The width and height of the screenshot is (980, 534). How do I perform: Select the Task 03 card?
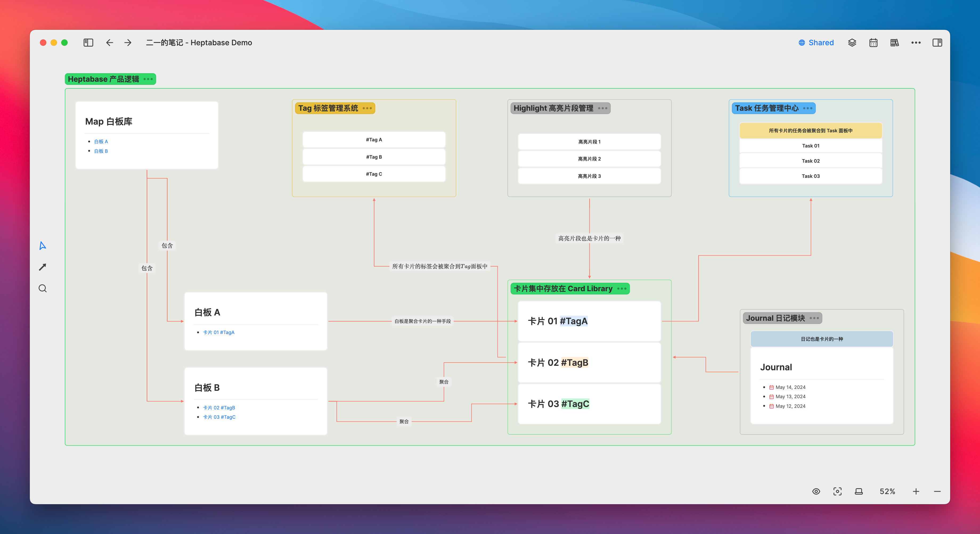point(811,176)
